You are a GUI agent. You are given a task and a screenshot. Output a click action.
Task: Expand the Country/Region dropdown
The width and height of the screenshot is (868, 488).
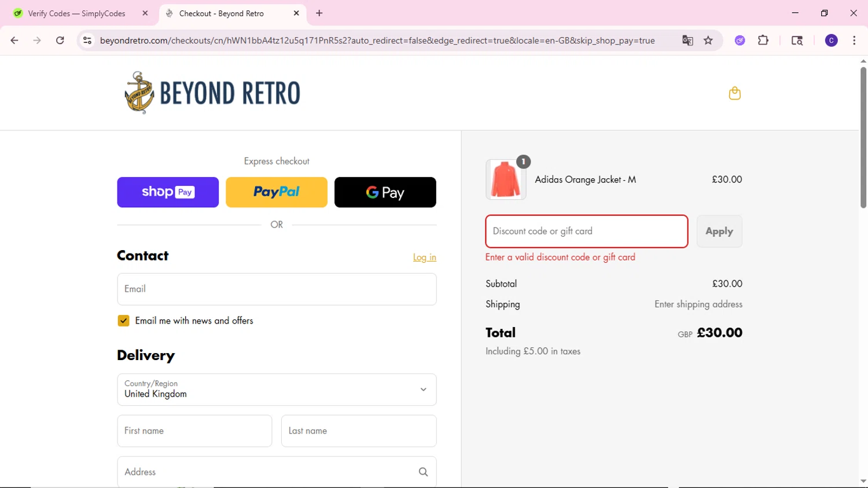[277, 390]
